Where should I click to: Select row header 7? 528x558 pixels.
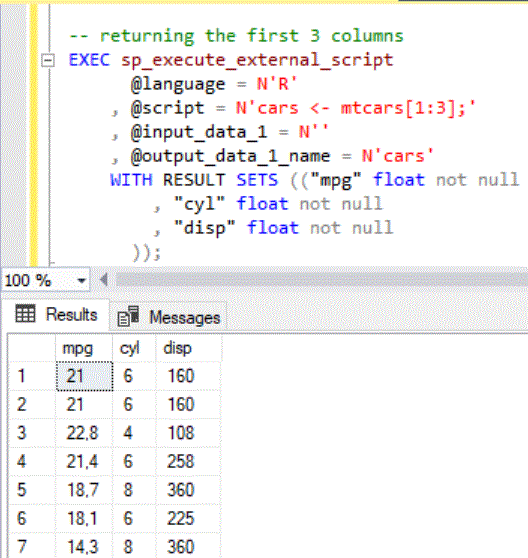tap(32, 546)
